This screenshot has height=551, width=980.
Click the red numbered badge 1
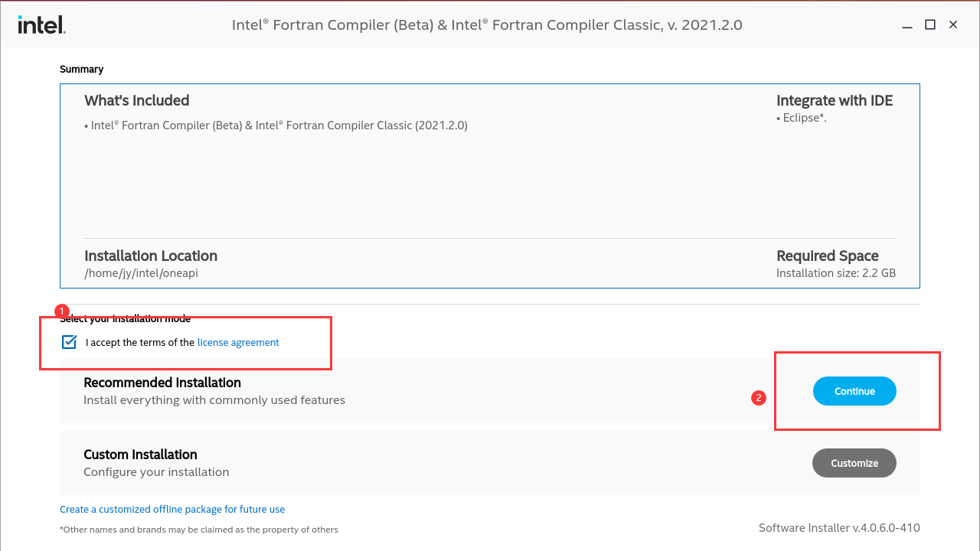[61, 311]
